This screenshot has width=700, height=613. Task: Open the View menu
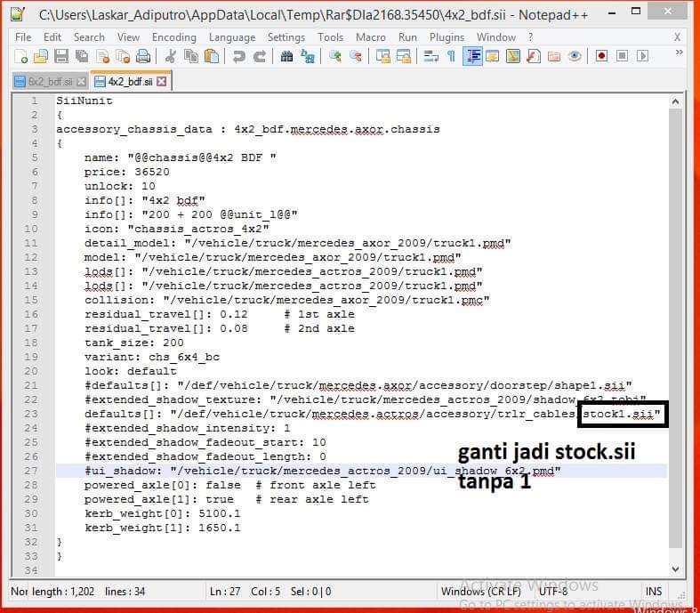(129, 37)
